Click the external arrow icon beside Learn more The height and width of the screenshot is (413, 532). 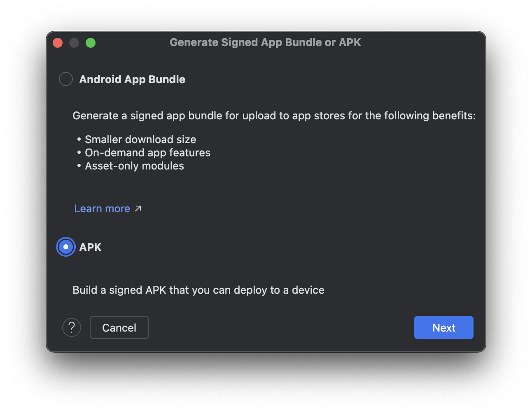[138, 209]
